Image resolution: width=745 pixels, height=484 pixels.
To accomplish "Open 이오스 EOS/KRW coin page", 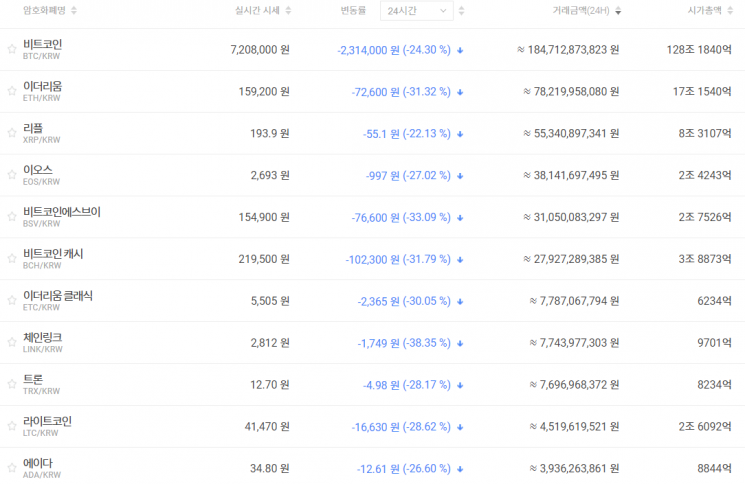I will click(41, 174).
